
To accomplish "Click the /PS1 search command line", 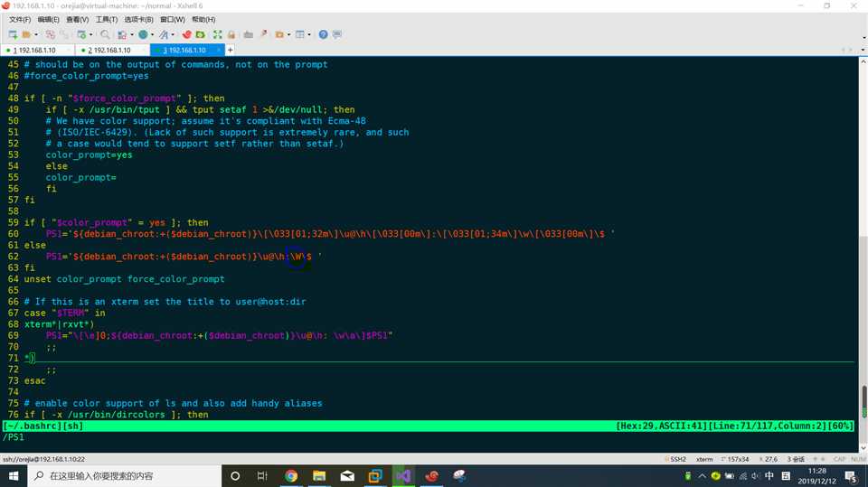I will pos(14,437).
